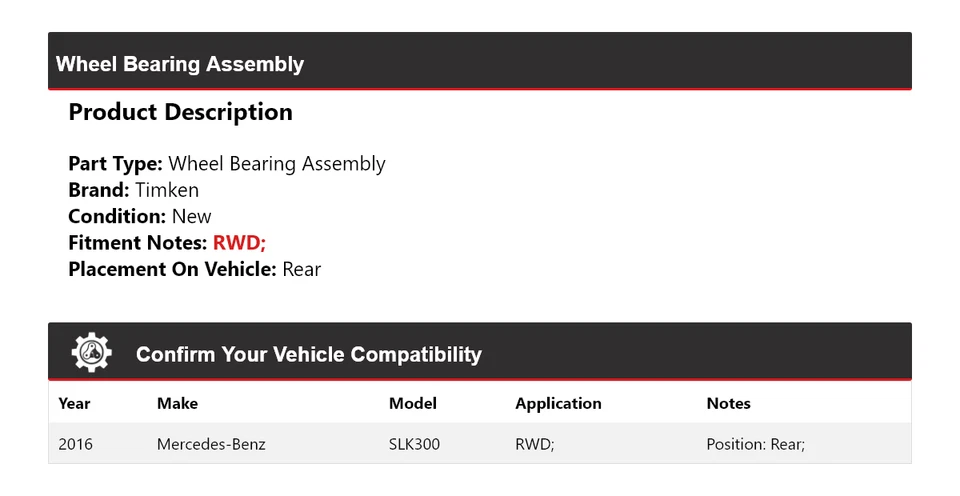Select the SLK300 model cell
Viewport: 960px width, 496px height.
[x=414, y=444]
